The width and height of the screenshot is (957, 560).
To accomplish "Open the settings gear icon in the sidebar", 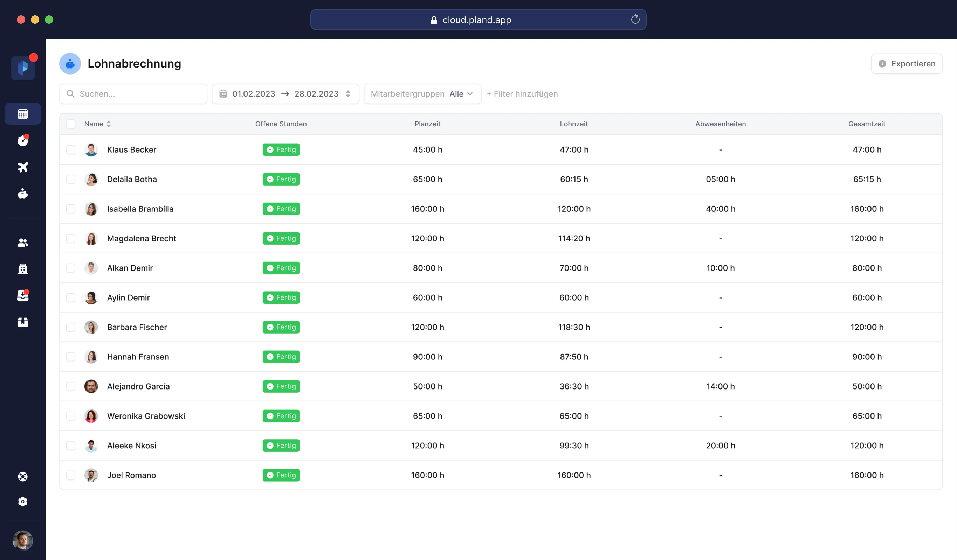I will pos(23,502).
